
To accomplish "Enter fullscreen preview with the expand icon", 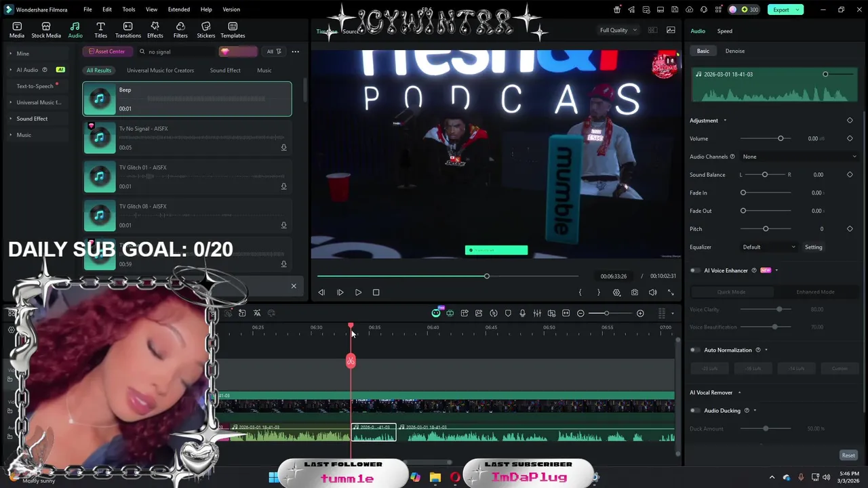I will pos(671,292).
